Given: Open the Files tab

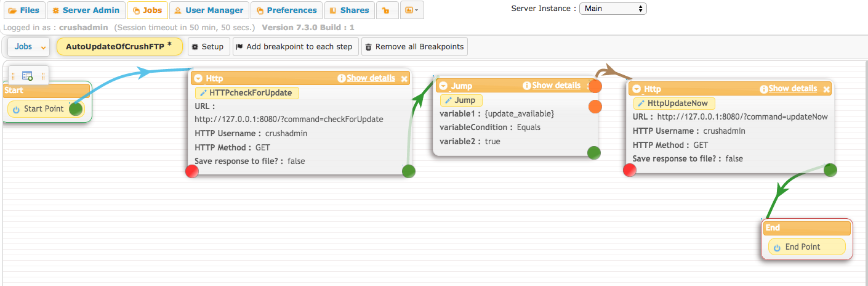Looking at the screenshot, I should click(x=23, y=10).
